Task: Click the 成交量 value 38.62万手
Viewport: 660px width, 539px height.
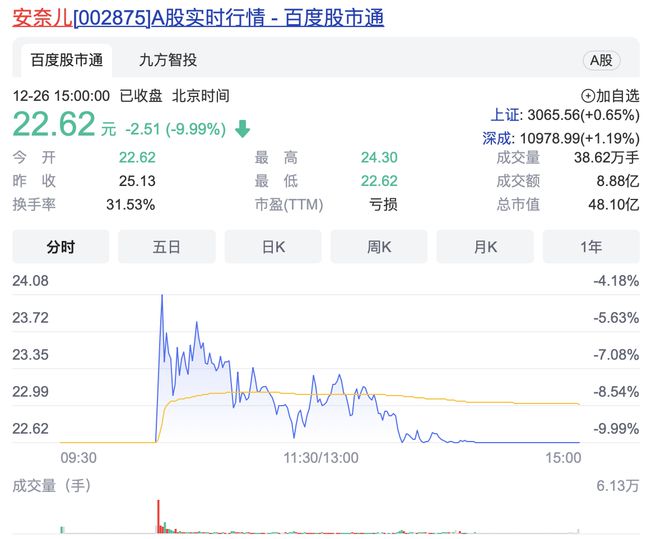Action: 607,157
